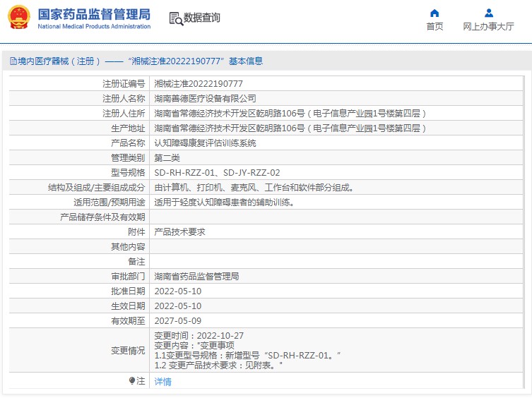This screenshot has height=398, width=532.
Task: Click the 生产地址 address value
Action: pyautogui.click(x=290, y=128)
